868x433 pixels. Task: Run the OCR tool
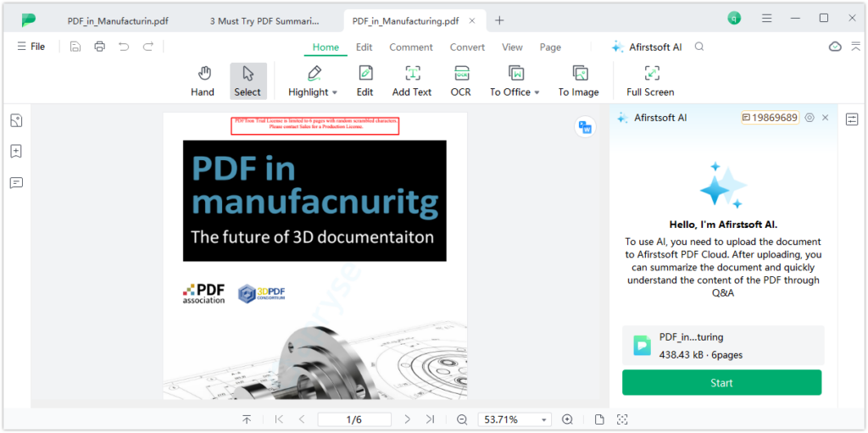pyautogui.click(x=460, y=80)
